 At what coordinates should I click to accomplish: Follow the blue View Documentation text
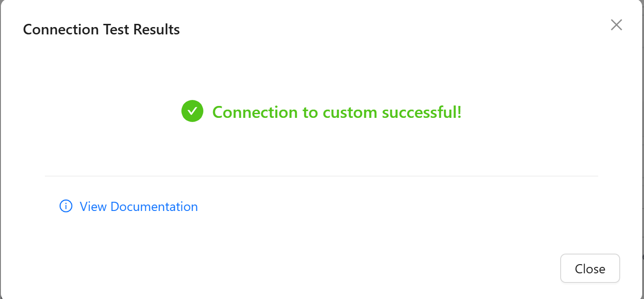[138, 206]
